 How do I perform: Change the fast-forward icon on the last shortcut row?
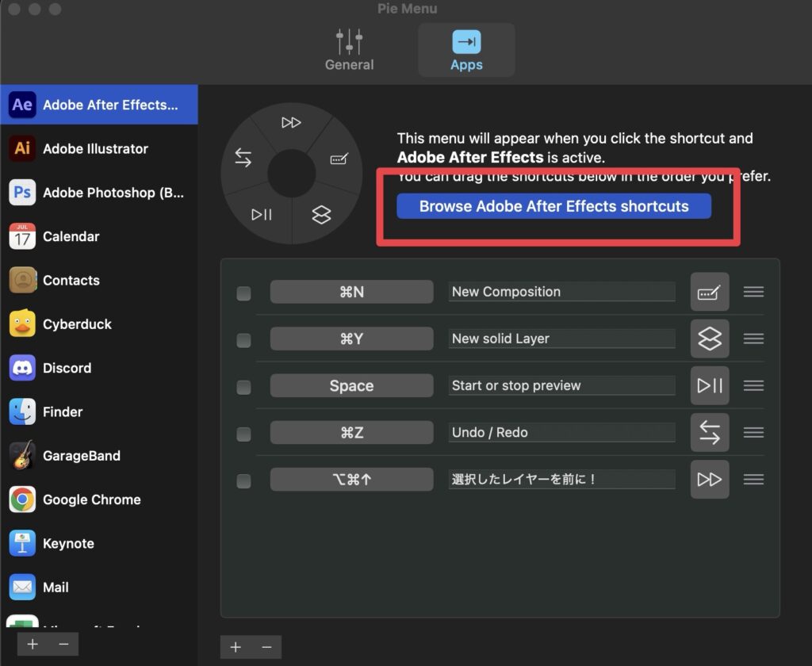tap(710, 480)
